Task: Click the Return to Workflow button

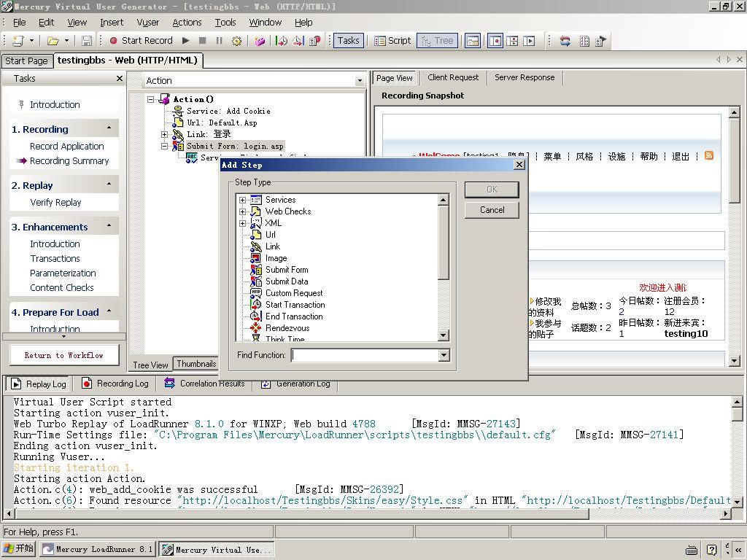Action: click(x=64, y=355)
